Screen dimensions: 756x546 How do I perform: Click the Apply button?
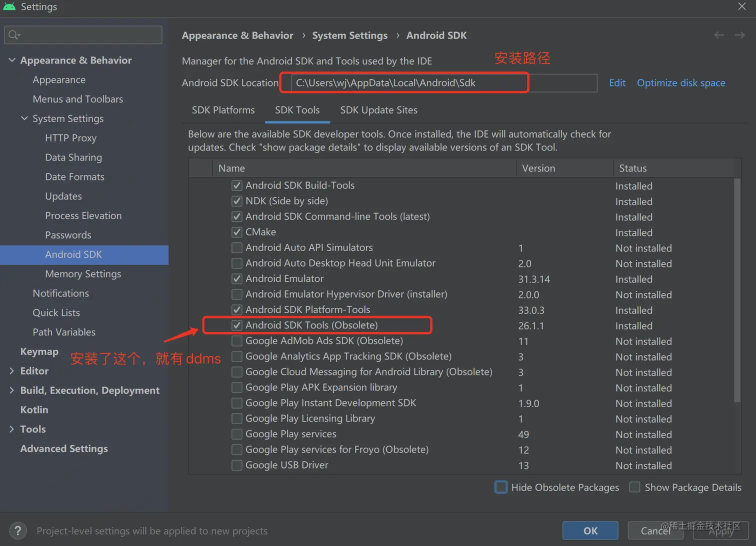coord(720,530)
